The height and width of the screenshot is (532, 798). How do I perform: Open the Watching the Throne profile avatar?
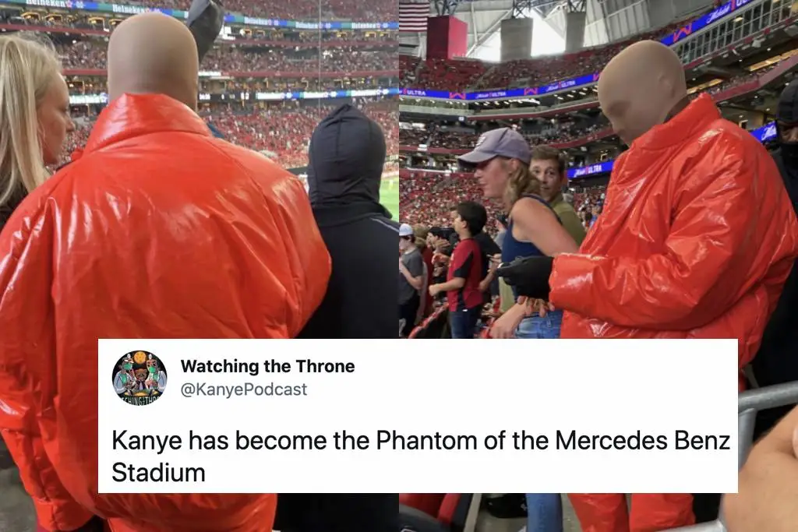139,377
